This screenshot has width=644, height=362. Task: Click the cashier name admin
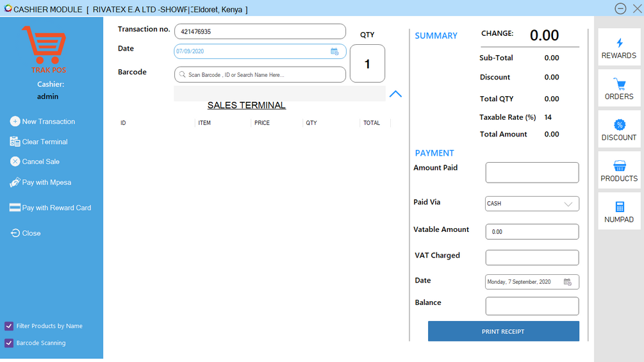click(47, 97)
